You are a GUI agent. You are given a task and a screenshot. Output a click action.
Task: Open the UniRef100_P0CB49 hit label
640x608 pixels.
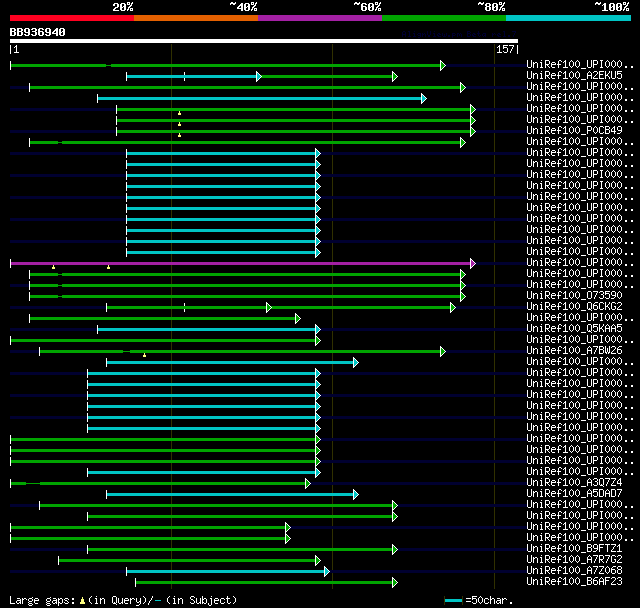(x=574, y=130)
